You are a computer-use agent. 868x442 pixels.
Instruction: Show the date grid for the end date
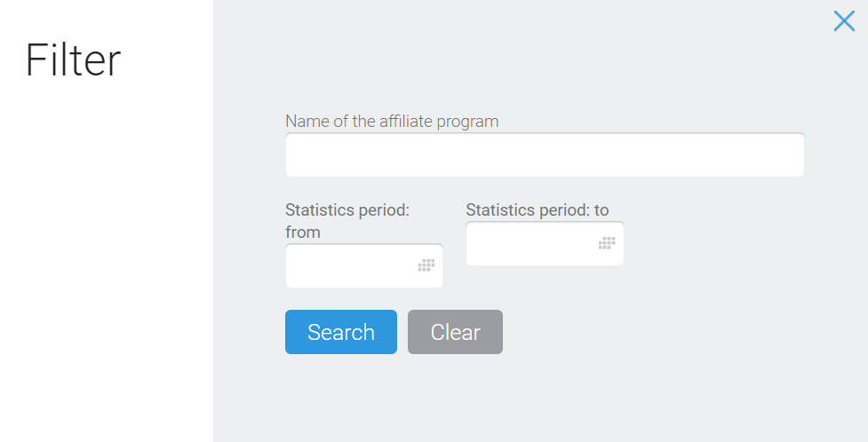[x=607, y=243]
